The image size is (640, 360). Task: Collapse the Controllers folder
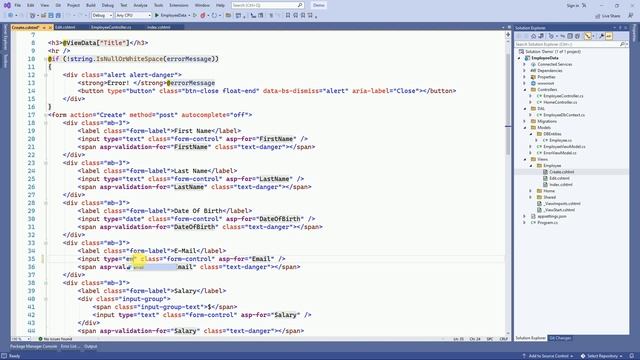[x=524, y=89]
